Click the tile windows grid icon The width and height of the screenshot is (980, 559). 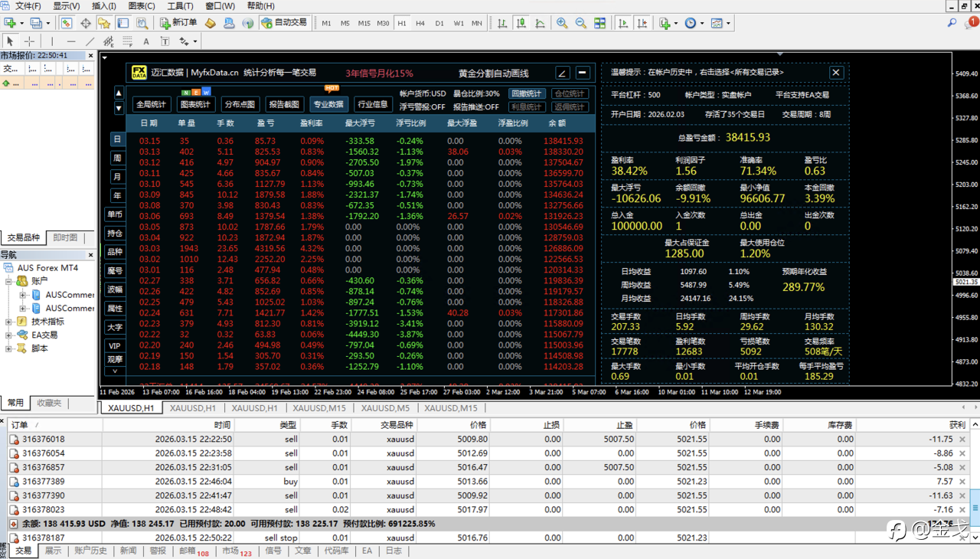point(600,23)
